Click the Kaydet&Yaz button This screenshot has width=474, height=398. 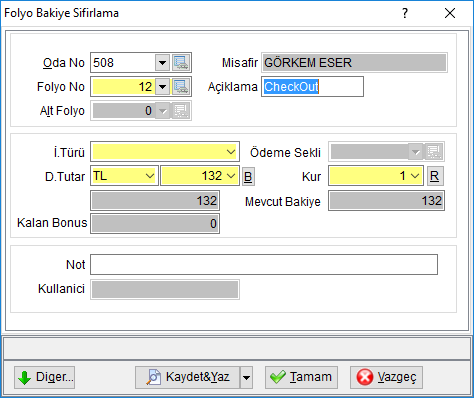(187, 378)
